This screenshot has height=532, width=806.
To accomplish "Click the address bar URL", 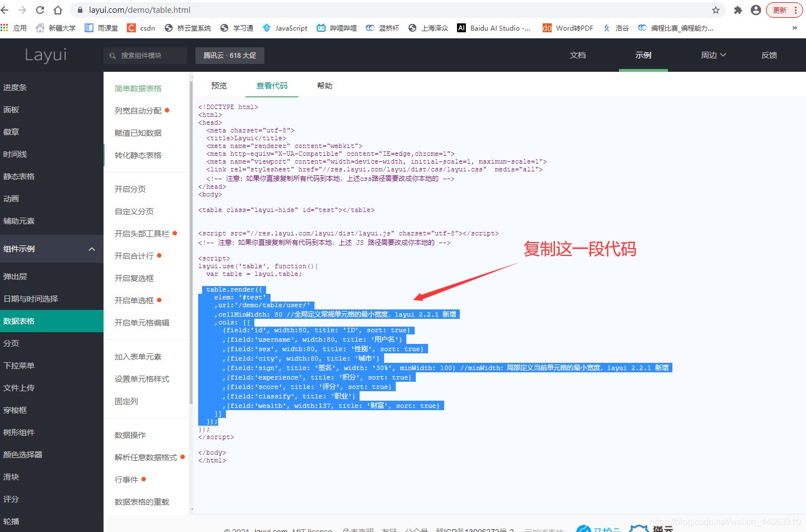I will [x=140, y=10].
